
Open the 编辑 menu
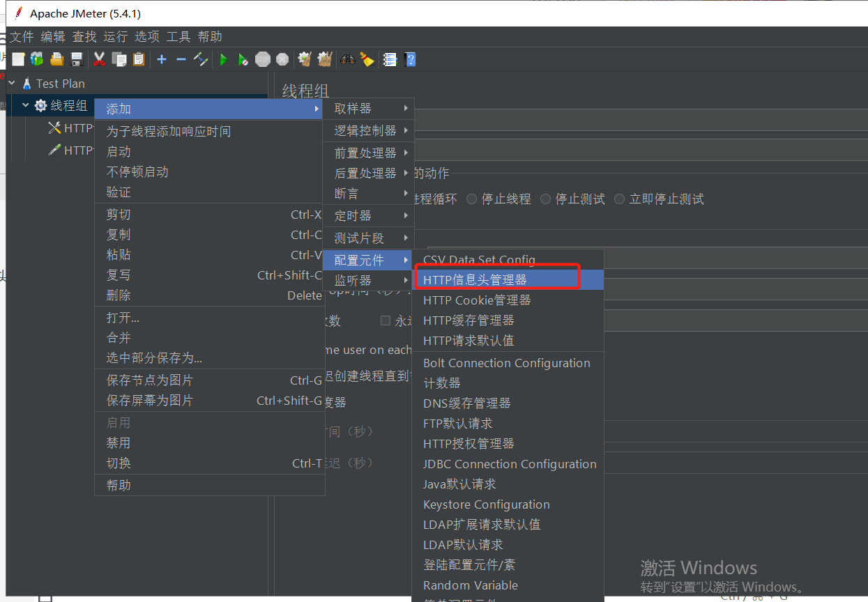(x=53, y=37)
